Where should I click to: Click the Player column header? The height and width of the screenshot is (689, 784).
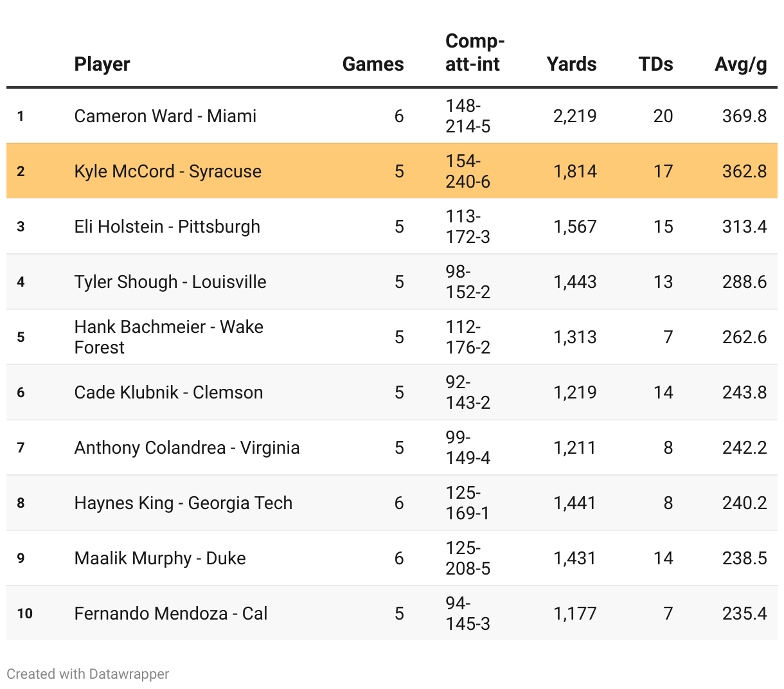[x=102, y=64]
